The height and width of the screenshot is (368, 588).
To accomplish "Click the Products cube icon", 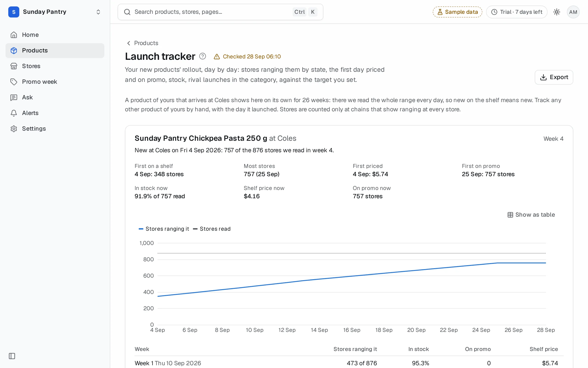I will click(14, 50).
